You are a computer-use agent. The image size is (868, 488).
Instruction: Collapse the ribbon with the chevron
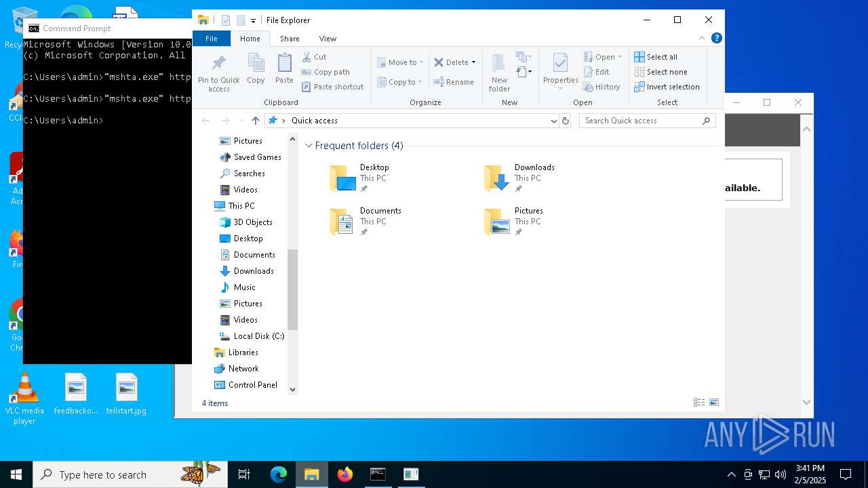click(702, 39)
